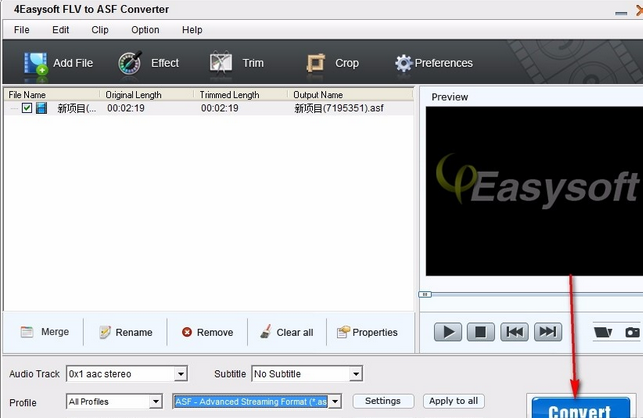Stop the preview playback
The height and width of the screenshot is (418, 643).
coord(481,332)
